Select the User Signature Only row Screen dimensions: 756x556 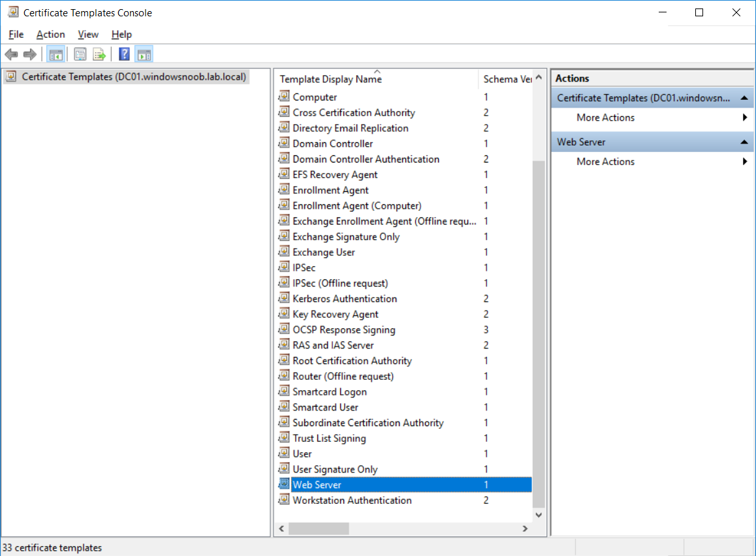(x=405, y=469)
